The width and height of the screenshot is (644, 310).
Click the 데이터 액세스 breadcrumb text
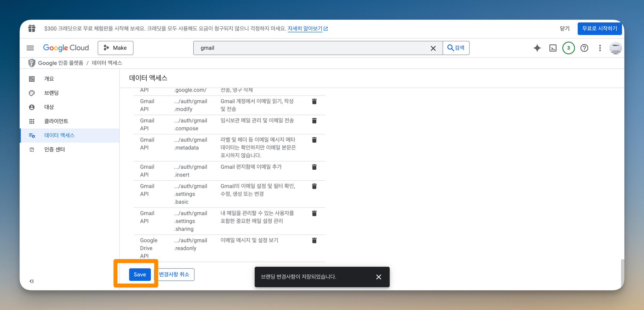(x=107, y=63)
